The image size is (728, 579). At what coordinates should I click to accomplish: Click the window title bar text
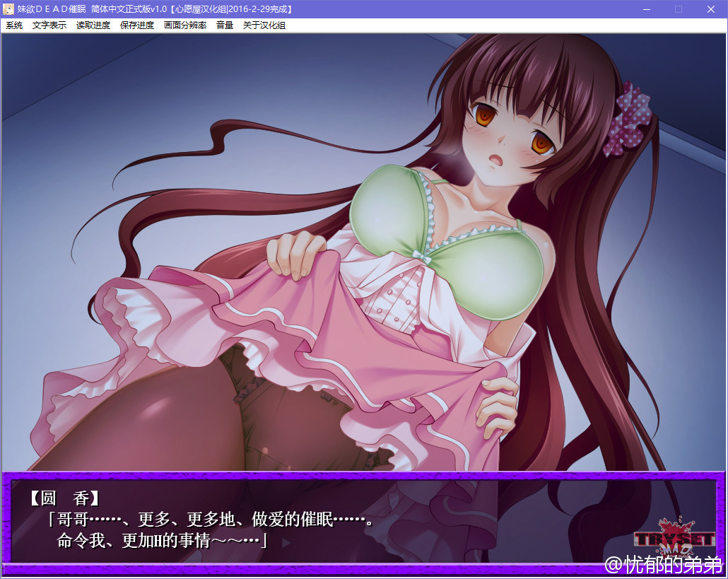pos(155,9)
